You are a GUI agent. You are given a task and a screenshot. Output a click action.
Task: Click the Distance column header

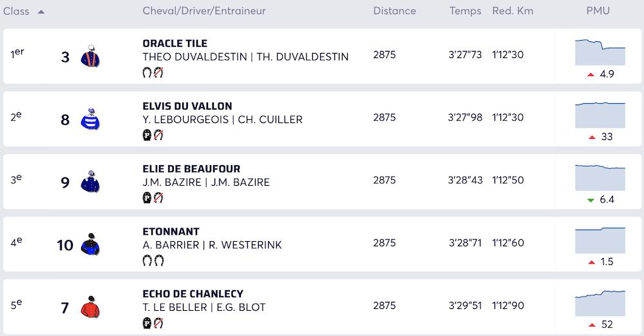(394, 11)
